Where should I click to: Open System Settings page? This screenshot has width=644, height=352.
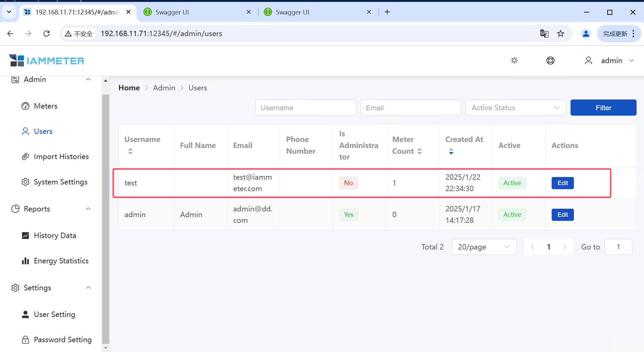click(61, 182)
